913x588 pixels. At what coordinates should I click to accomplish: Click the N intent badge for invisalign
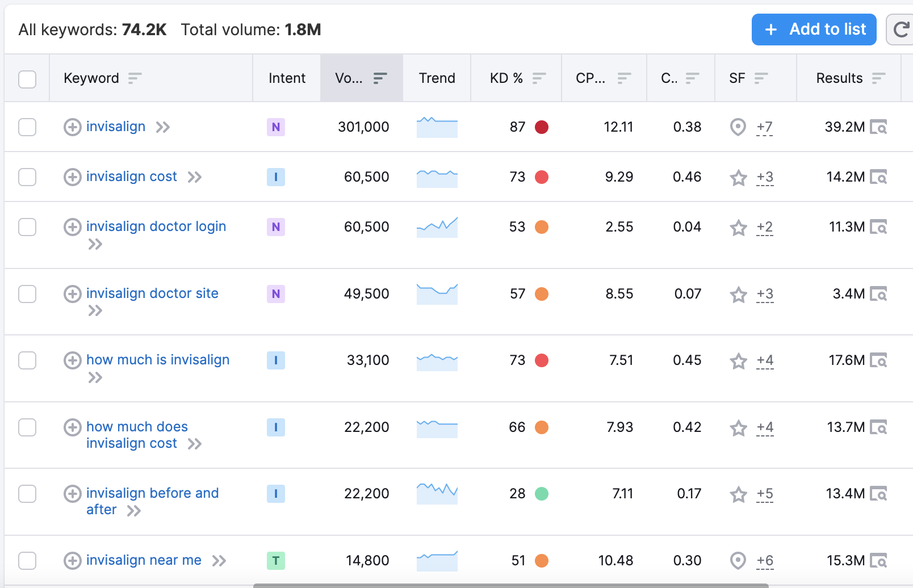[x=276, y=127]
